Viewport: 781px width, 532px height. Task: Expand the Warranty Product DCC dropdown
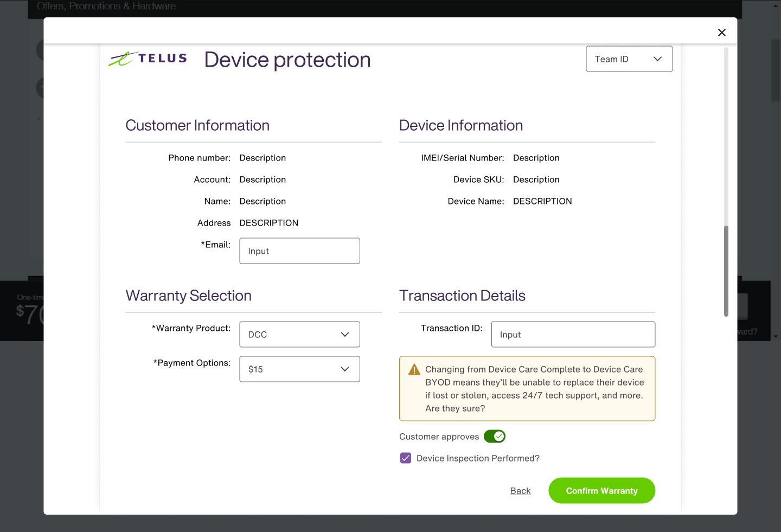coord(299,335)
